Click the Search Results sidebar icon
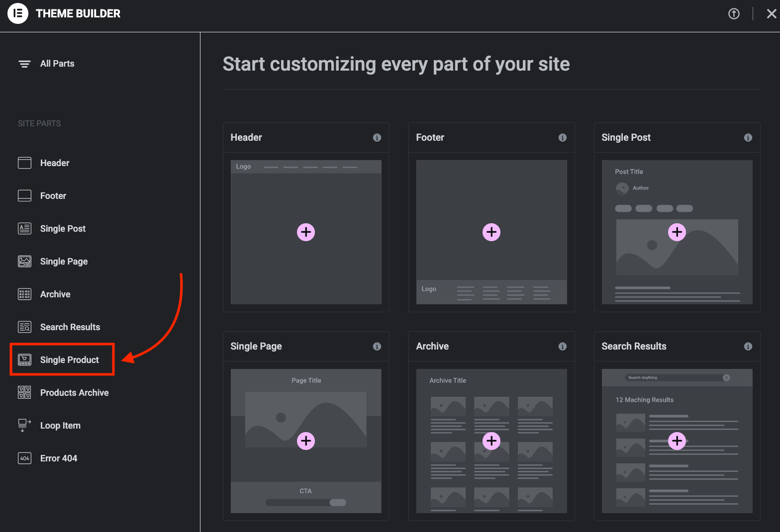 pyautogui.click(x=24, y=327)
